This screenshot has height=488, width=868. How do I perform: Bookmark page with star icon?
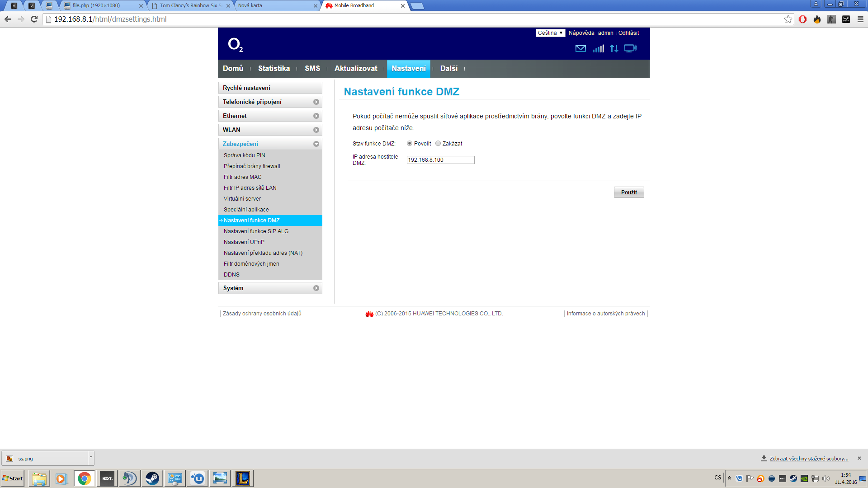(x=788, y=19)
